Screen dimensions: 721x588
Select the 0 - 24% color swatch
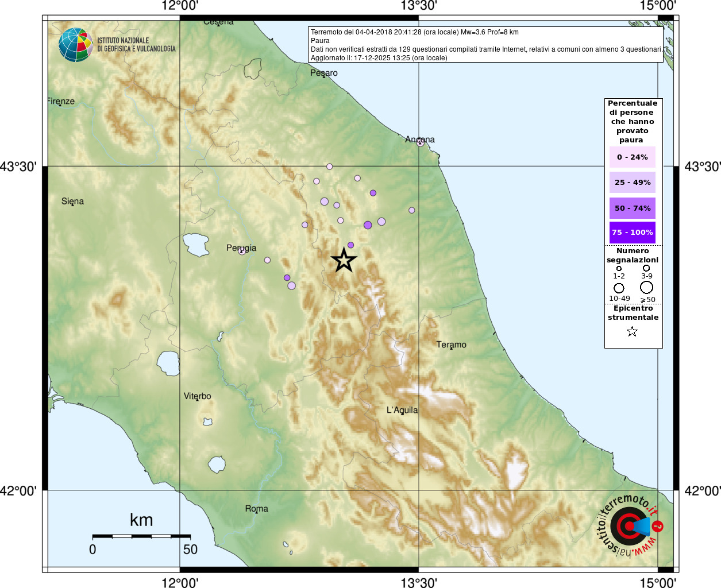(x=633, y=157)
